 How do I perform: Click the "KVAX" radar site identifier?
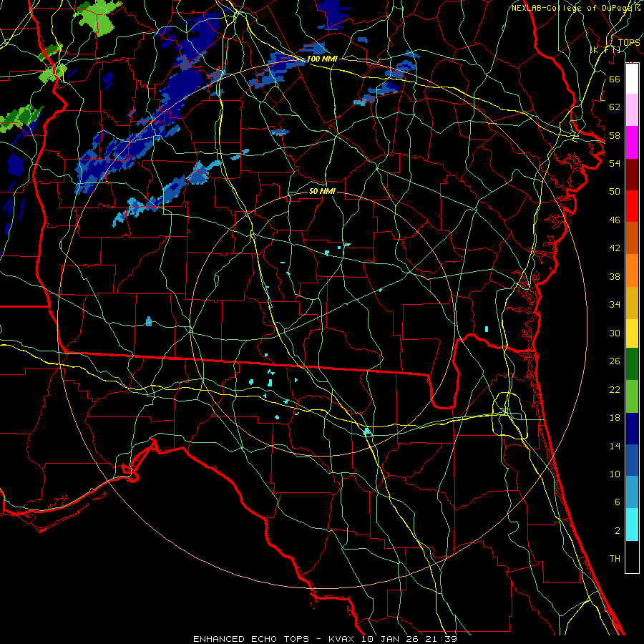(x=343, y=639)
